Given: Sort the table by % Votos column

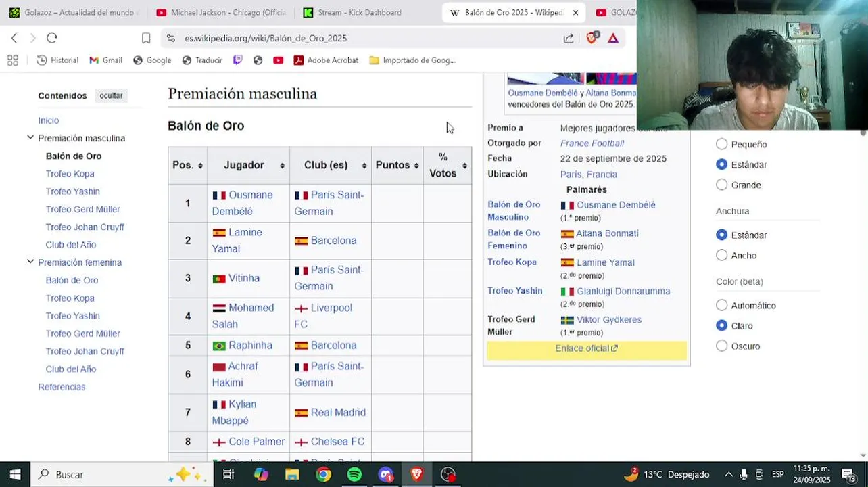Looking at the screenshot, I should click(448, 165).
